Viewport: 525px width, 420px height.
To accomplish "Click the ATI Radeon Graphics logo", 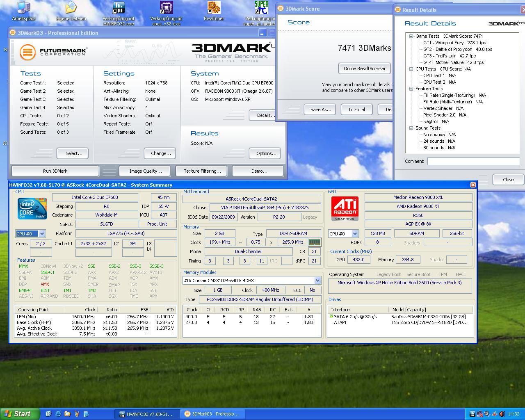I will (x=345, y=208).
